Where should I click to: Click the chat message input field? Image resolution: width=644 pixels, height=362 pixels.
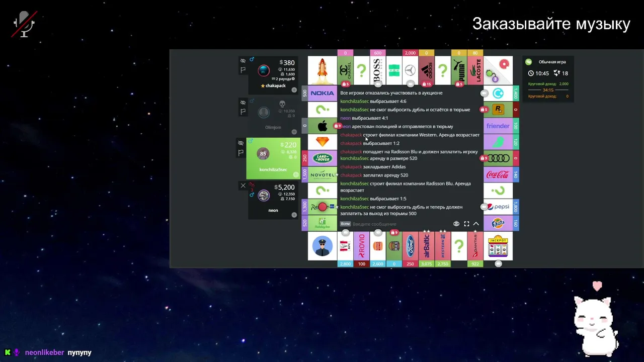click(x=401, y=224)
